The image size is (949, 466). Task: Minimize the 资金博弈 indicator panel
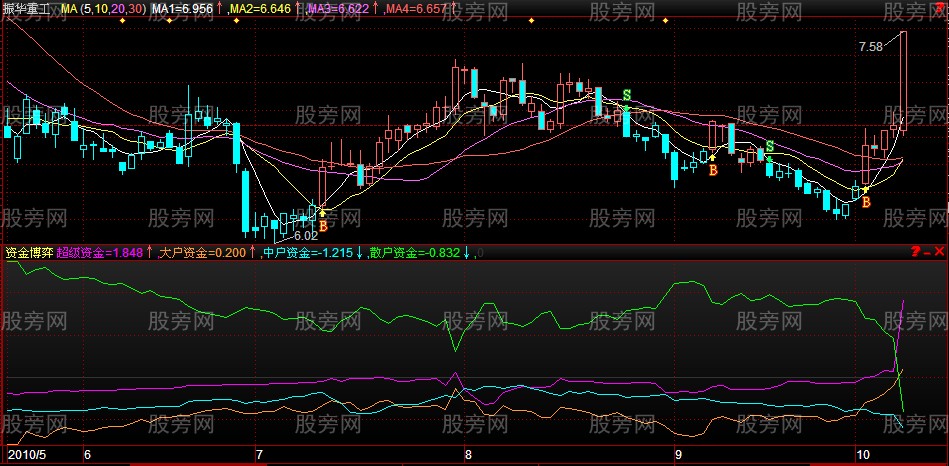pyautogui.click(x=928, y=253)
